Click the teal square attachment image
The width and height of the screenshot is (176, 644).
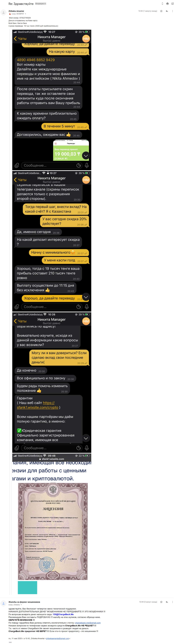(x=27, y=588)
